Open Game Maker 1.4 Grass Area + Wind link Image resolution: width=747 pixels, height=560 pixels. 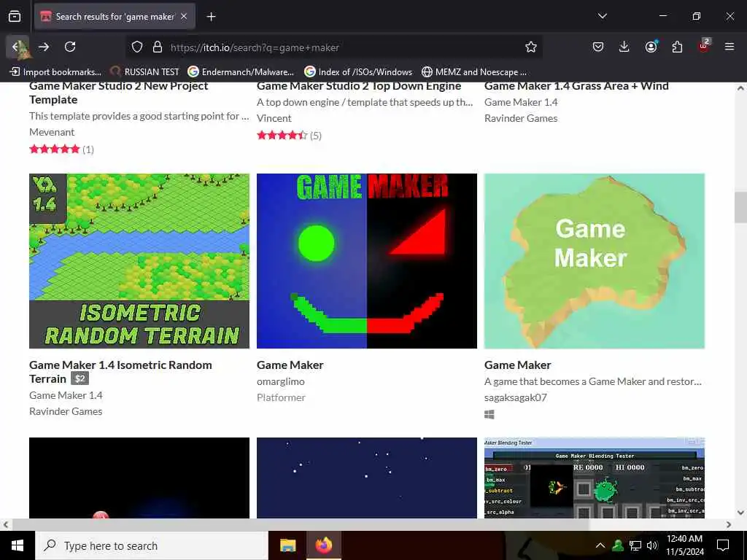coord(576,86)
